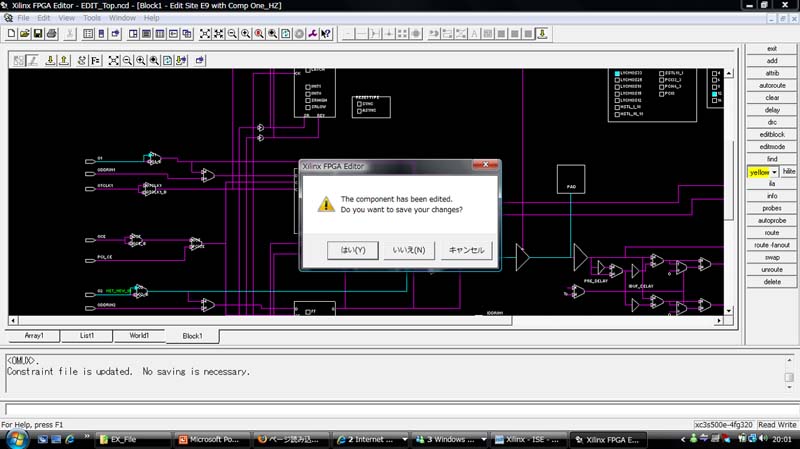The image size is (800, 449).
Task: Switch to the Array1 tab
Action: 34,336
